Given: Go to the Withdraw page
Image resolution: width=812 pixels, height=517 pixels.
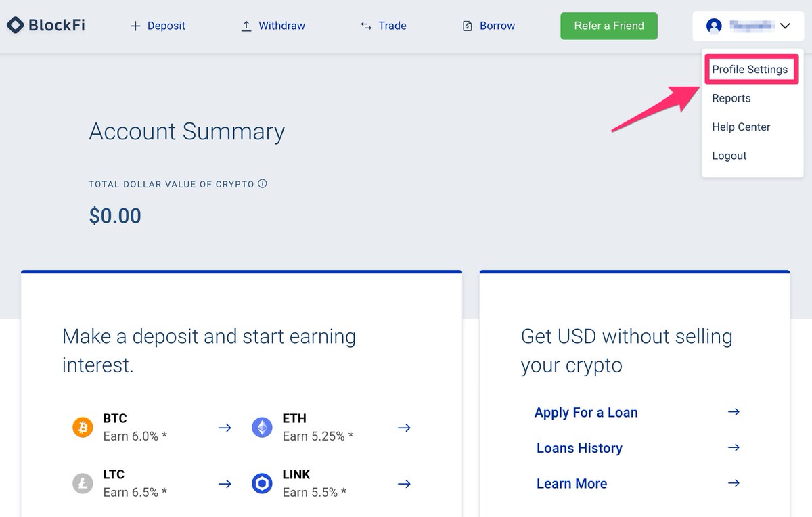Looking at the screenshot, I should coord(273,26).
